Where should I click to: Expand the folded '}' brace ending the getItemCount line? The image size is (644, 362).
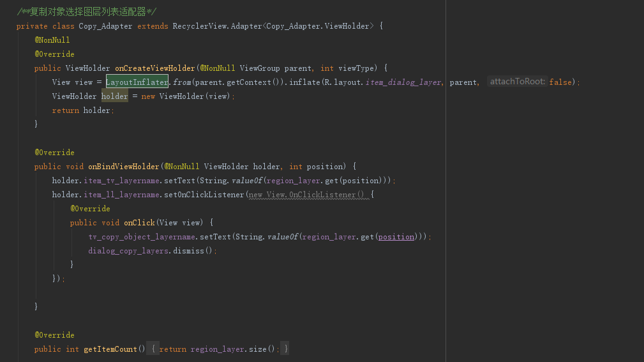tap(285, 349)
